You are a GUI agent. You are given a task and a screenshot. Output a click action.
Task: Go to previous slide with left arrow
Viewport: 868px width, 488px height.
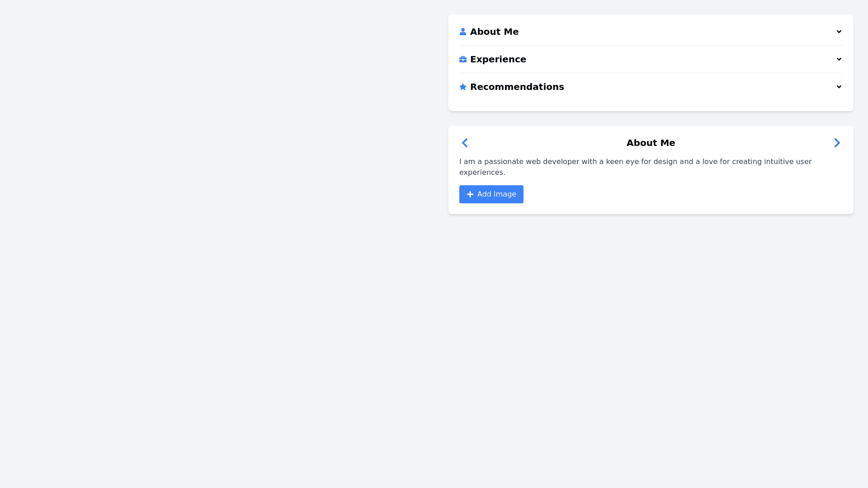(x=465, y=143)
